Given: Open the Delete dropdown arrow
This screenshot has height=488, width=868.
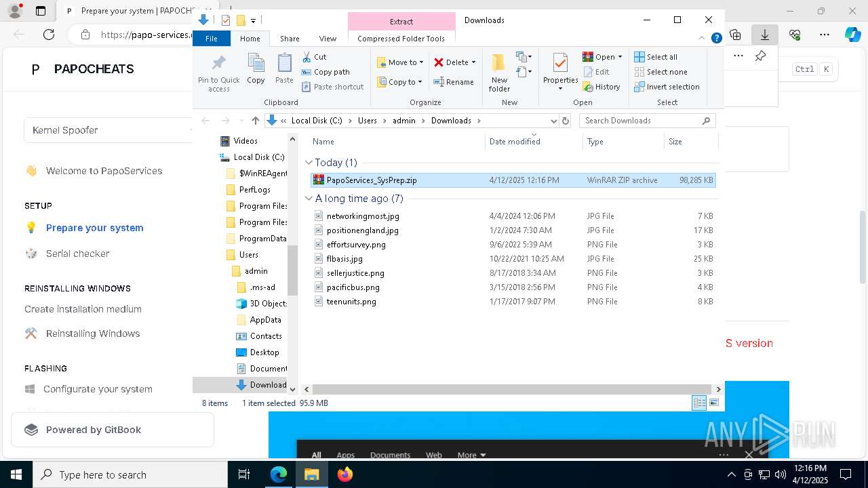Looking at the screenshot, I should point(473,62).
